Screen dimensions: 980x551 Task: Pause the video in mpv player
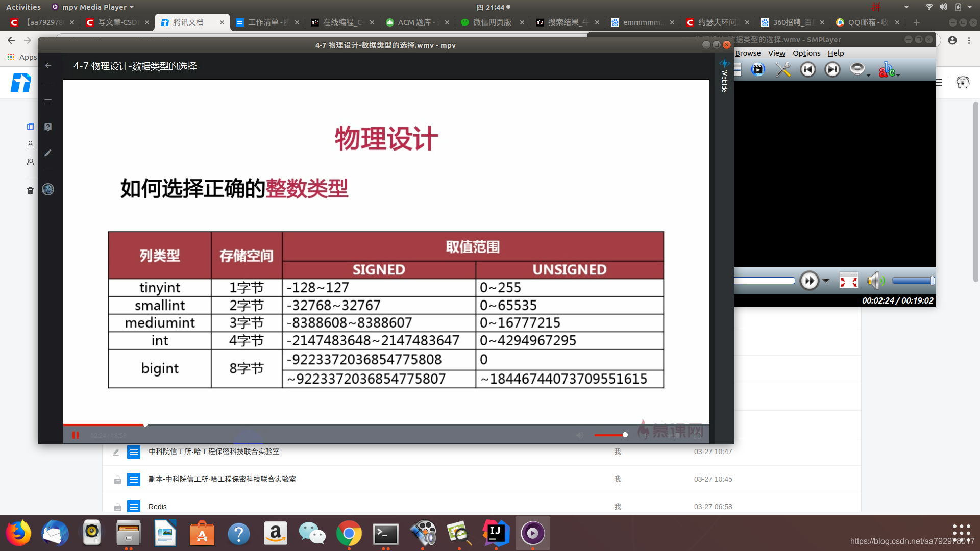(x=76, y=435)
